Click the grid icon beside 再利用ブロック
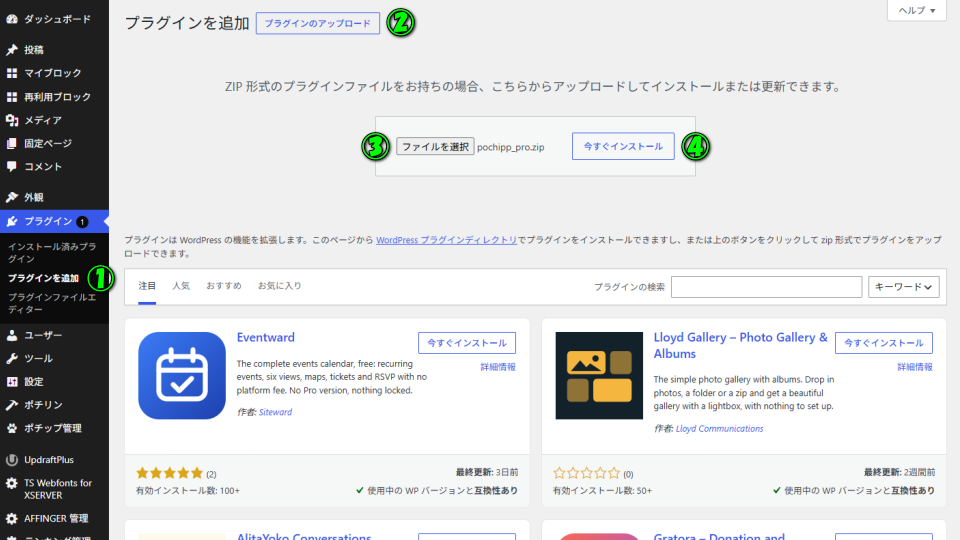The width and height of the screenshot is (960, 540). click(x=12, y=97)
